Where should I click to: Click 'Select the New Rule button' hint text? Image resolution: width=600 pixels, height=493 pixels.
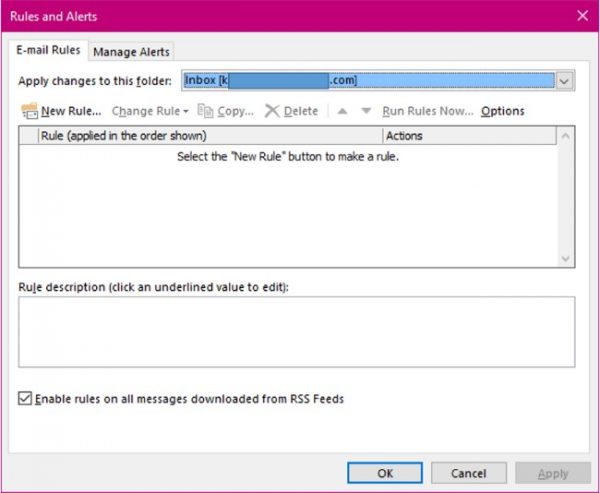click(x=288, y=157)
